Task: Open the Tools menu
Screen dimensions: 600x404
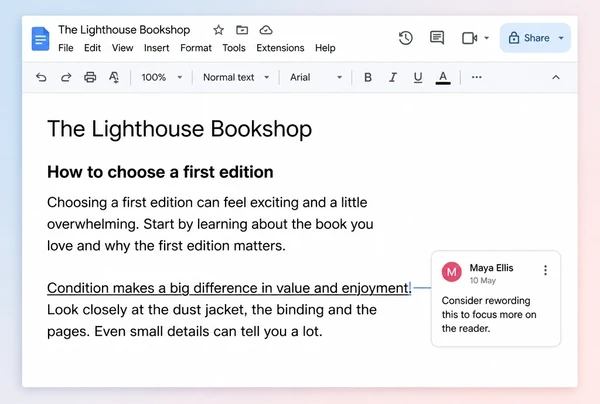Action: pos(234,48)
